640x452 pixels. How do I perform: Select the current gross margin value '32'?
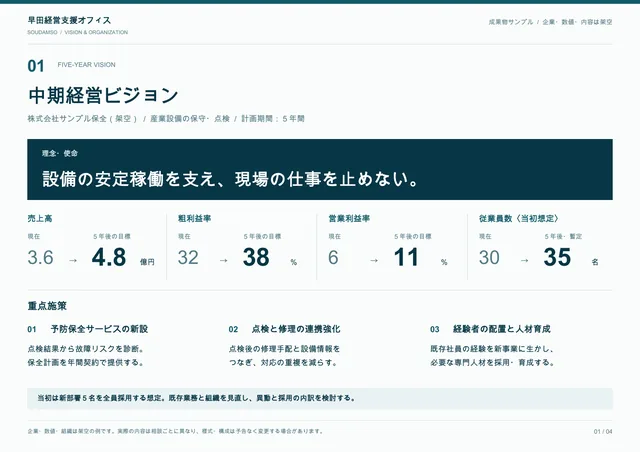[x=188, y=257]
